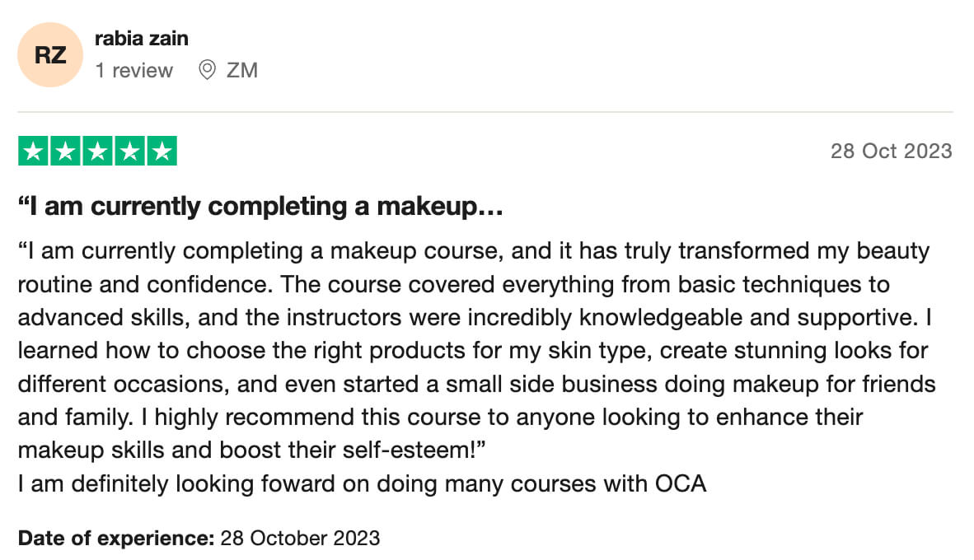Click the word "self-esteem" in the review
974x560 pixels.
414,450
